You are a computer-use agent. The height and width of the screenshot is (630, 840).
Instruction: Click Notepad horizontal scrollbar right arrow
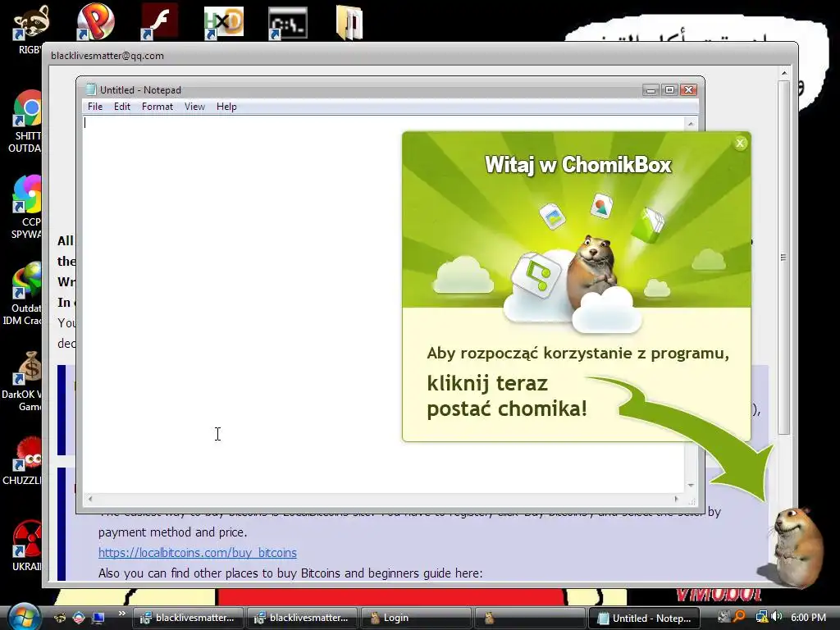(x=677, y=499)
